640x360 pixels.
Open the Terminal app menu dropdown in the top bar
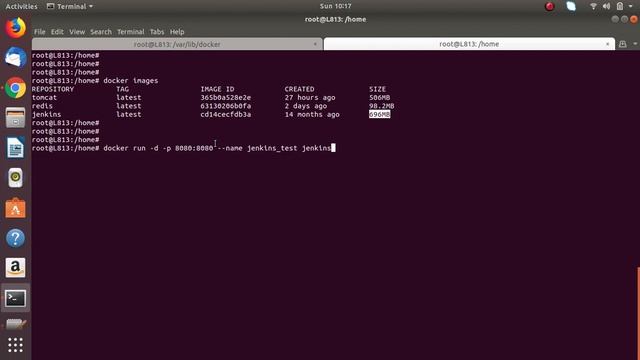[x=70, y=6]
